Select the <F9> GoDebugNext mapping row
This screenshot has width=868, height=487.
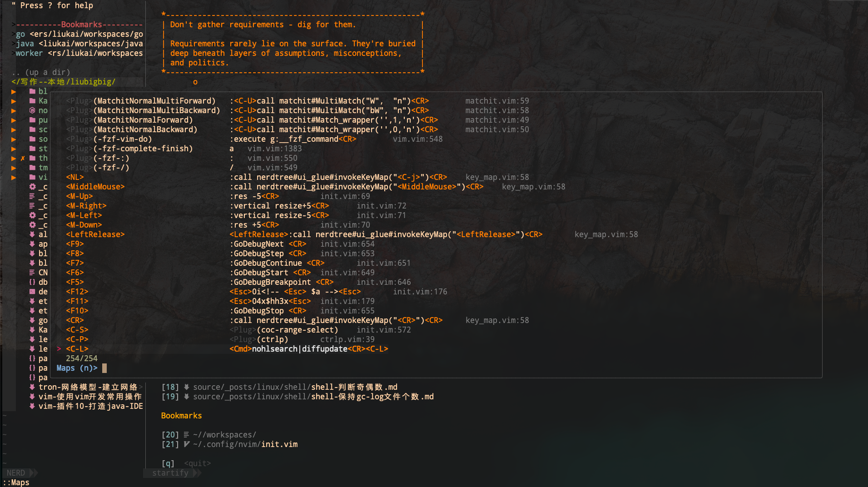click(220, 244)
